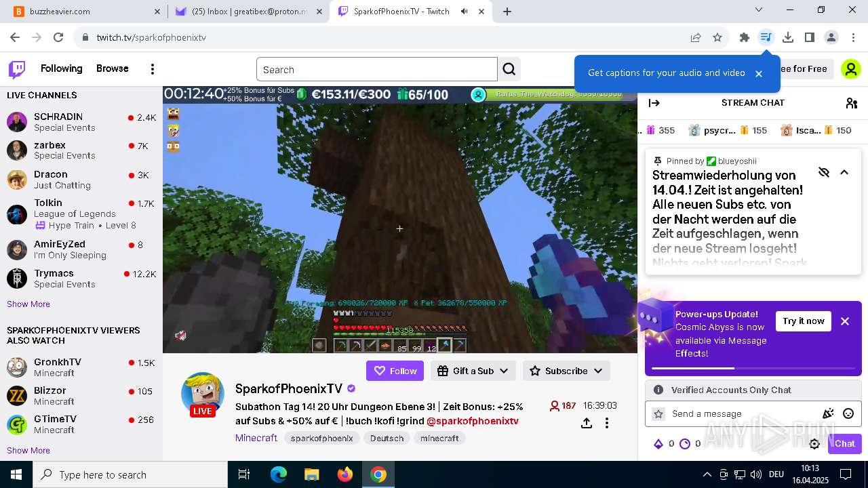Viewport: 868px width, 488px height.
Task: Open the channel points circle icon
Action: tap(685, 444)
